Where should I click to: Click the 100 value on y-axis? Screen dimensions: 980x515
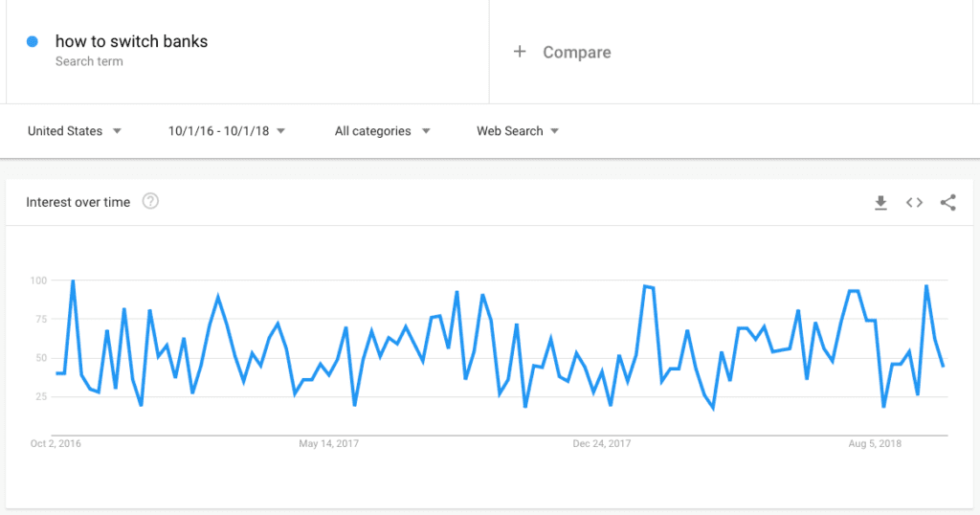38,280
